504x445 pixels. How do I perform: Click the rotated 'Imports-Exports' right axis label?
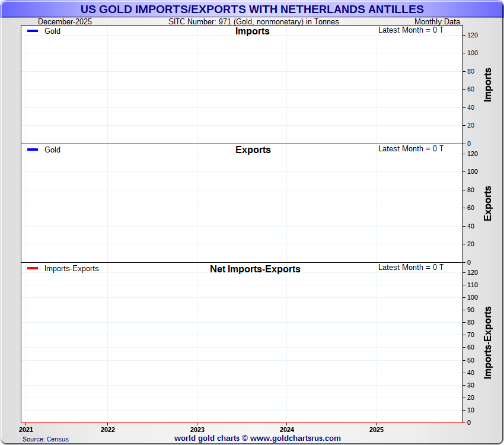pyautogui.click(x=488, y=342)
